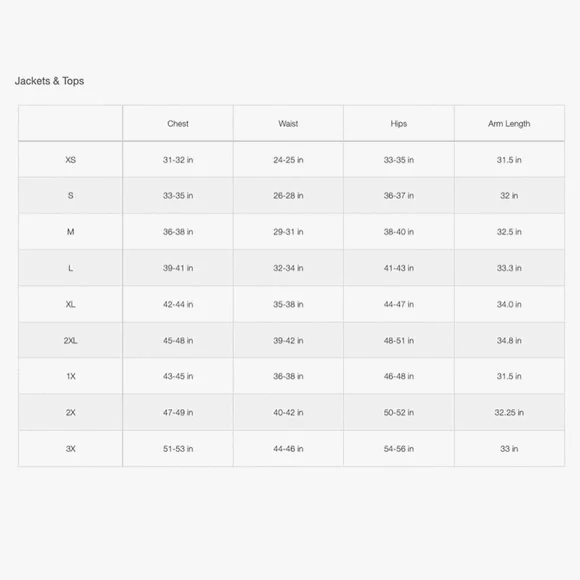Click the 32-34 in waist cell for L

[288, 268]
